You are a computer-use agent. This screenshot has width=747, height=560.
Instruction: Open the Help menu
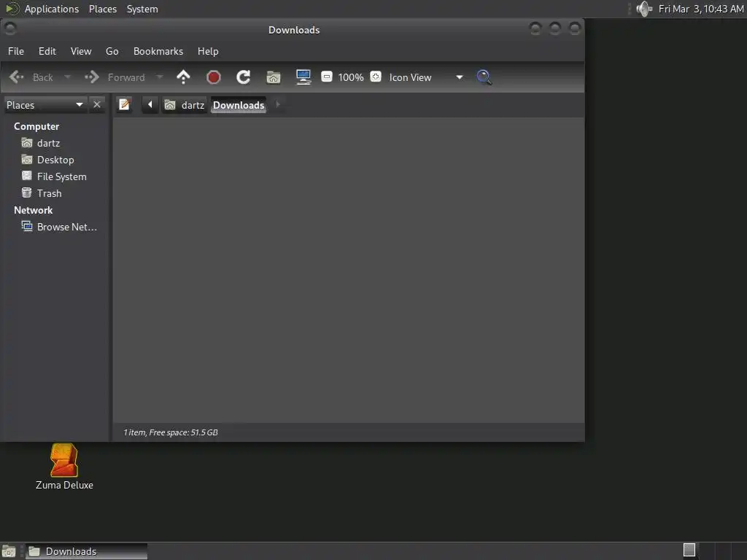(208, 51)
